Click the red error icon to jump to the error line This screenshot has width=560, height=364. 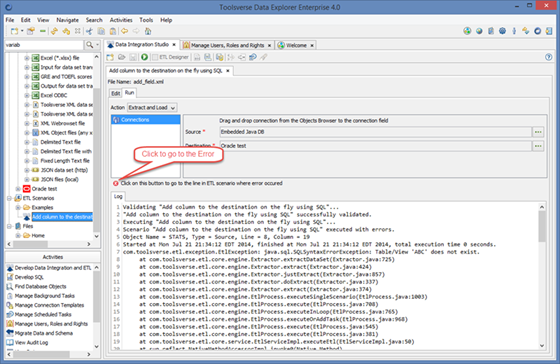116,183
